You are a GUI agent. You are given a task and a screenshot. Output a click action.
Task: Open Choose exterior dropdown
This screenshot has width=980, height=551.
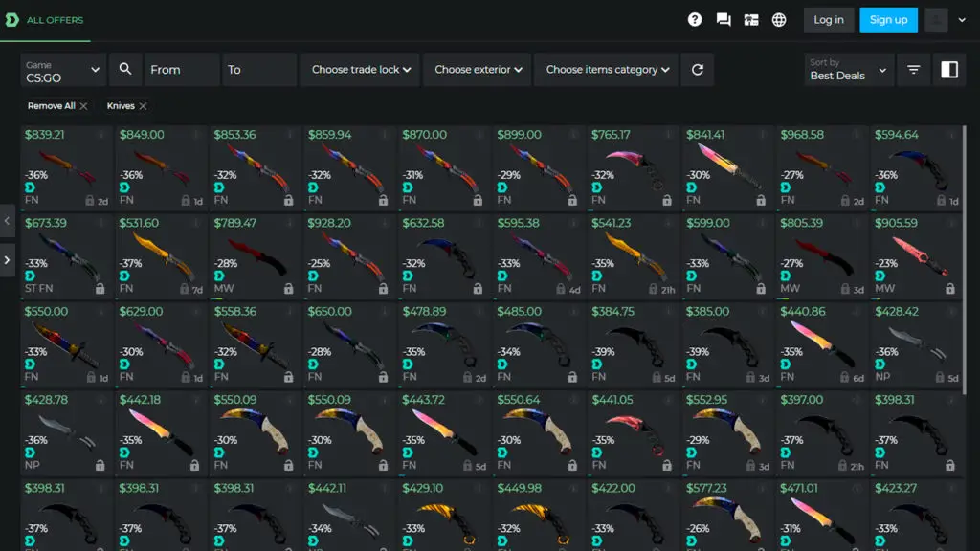point(479,69)
